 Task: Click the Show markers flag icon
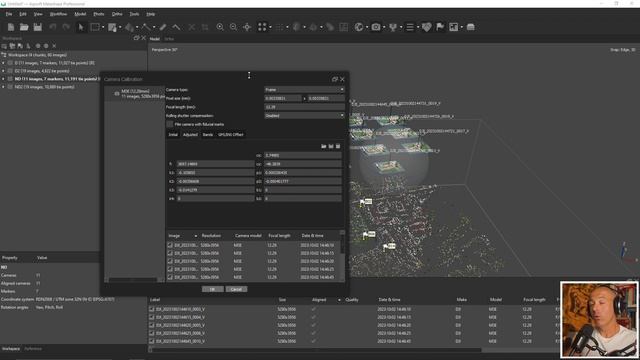[440, 27]
